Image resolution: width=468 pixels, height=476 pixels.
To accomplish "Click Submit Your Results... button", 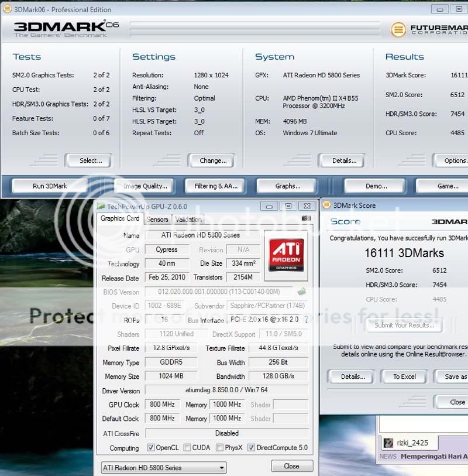I will click(x=404, y=325).
